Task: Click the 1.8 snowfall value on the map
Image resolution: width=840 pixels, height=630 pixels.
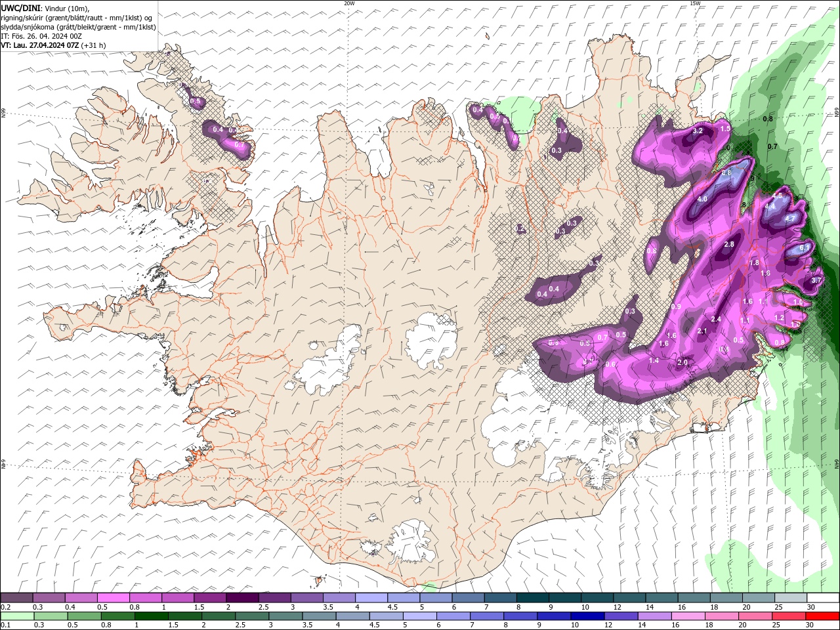Action: tap(755, 263)
